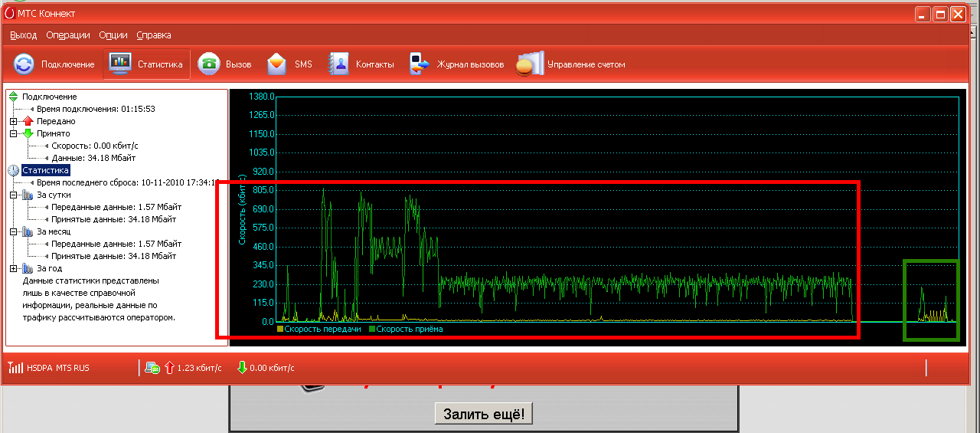Collapse the За сутки tree node
Screen dimensions: 980x433
(14, 195)
